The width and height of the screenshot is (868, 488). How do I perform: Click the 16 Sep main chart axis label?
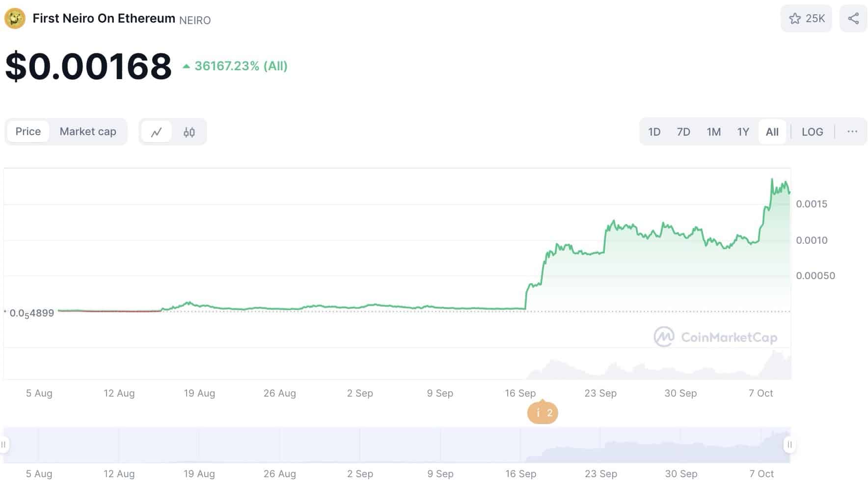click(x=520, y=393)
